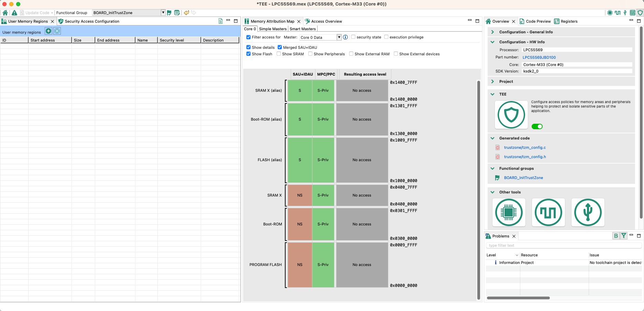Enable Show Peripherals checkbox
The height and width of the screenshot is (311, 644).
[x=310, y=54]
